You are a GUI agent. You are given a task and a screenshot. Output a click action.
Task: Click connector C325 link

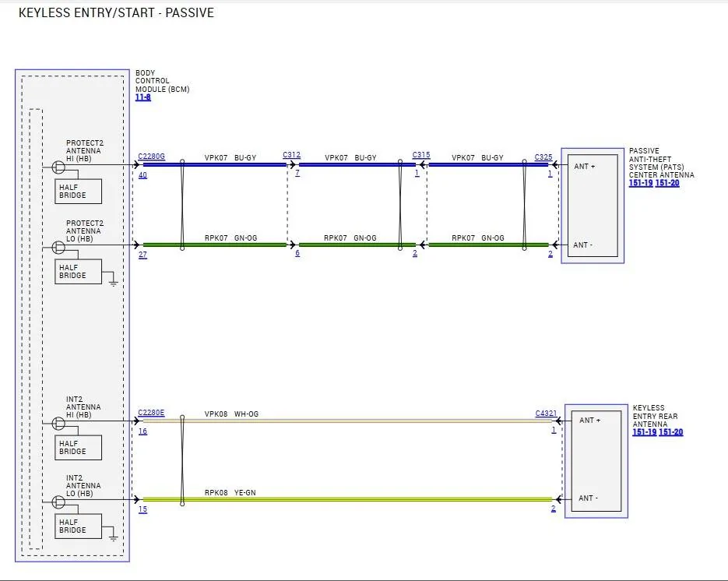tap(543, 157)
